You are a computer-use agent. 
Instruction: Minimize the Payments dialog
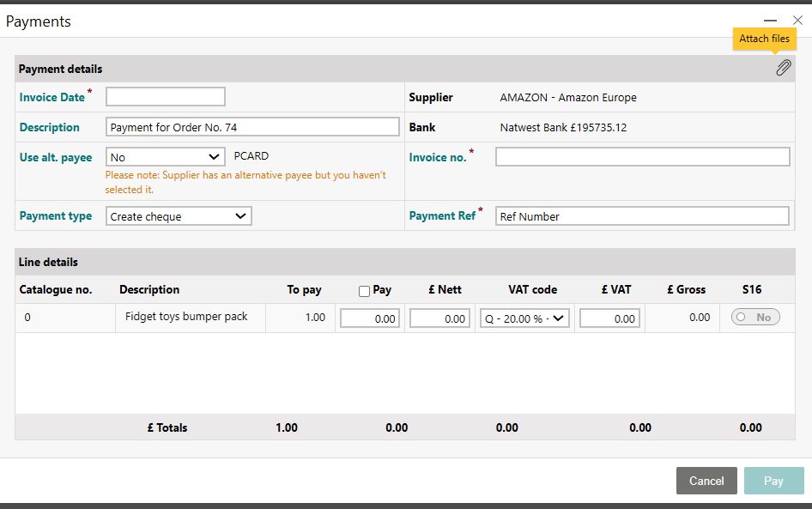[x=770, y=21]
